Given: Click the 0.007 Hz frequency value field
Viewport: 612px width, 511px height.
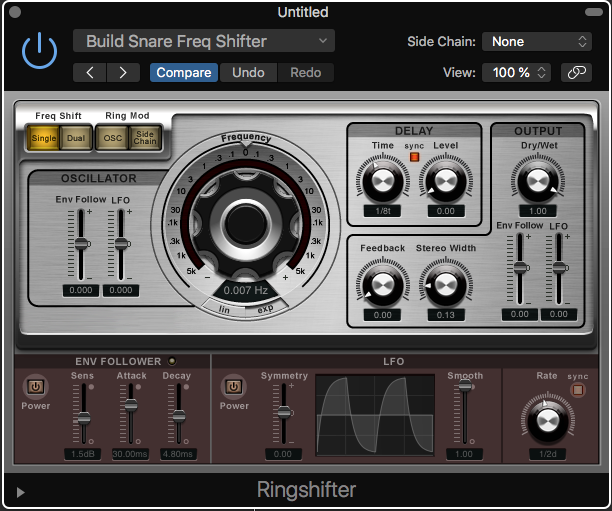Looking at the screenshot, I should (x=246, y=290).
